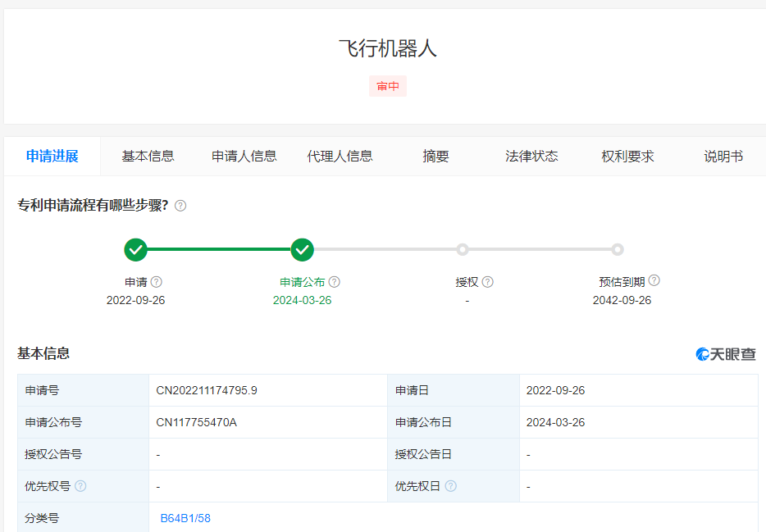Viewport: 766px width, 532px height.
Task: Click help icon next to 申请公布 step
Action: pyautogui.click(x=334, y=282)
